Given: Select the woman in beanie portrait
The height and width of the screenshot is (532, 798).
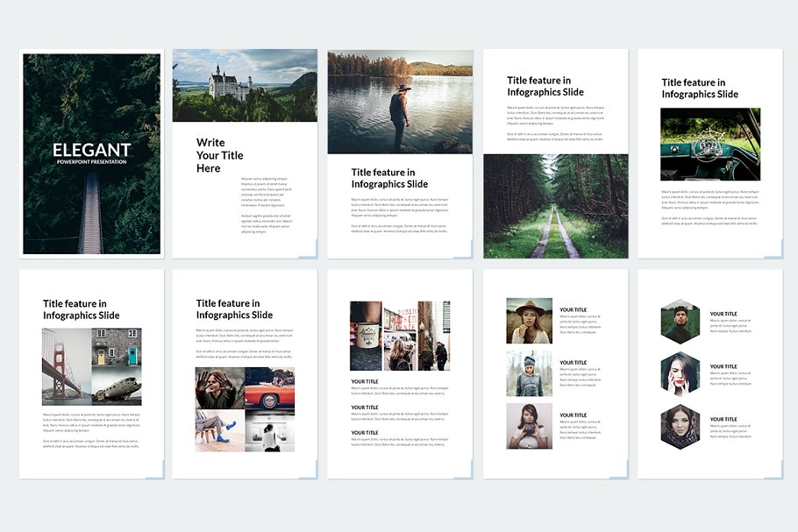Looking at the screenshot, I should coord(529,373).
